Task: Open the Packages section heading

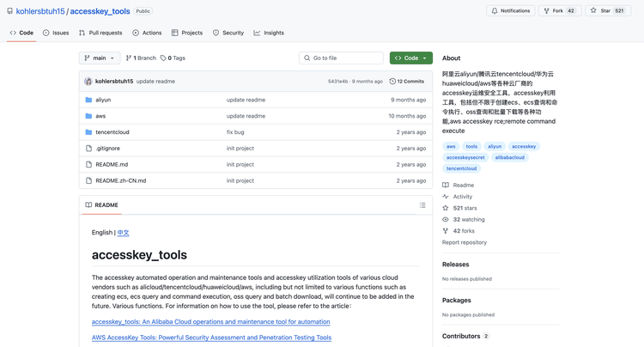Action: (x=457, y=300)
